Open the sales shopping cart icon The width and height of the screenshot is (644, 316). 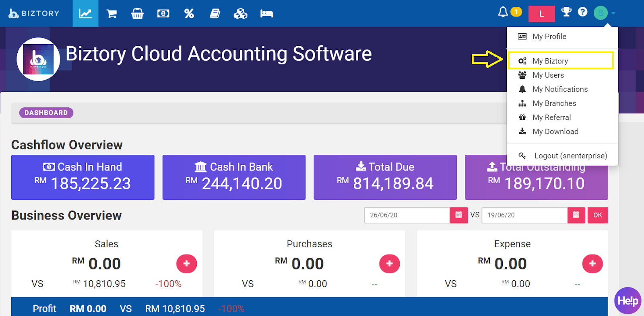coord(111,14)
